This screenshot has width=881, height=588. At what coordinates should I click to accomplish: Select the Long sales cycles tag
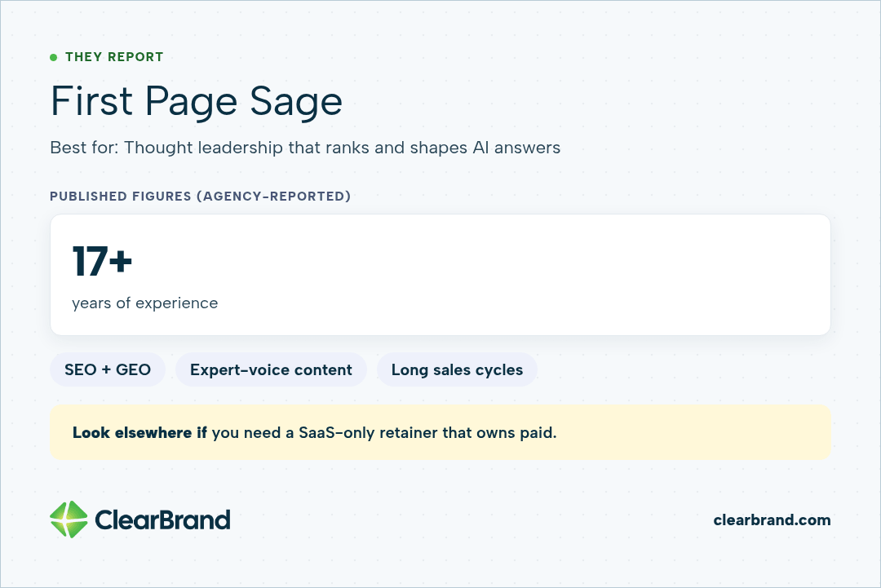tap(457, 369)
